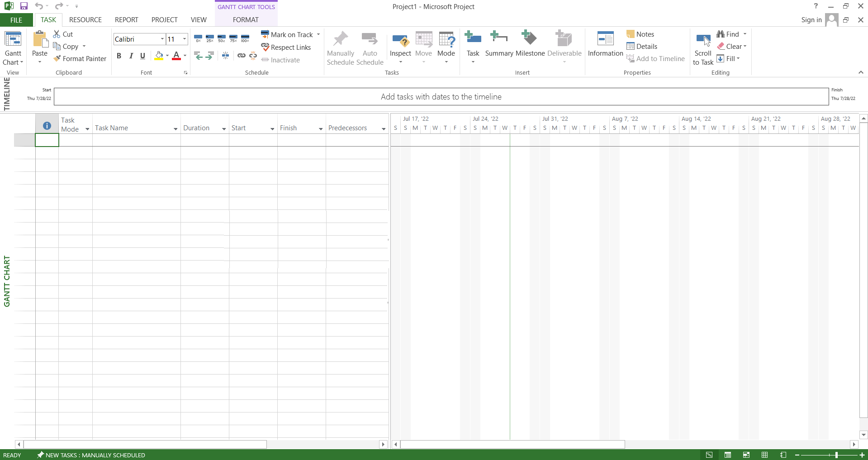Viewport: 868px width, 460px height.
Task: Toggle Bold formatting
Action: (x=119, y=56)
